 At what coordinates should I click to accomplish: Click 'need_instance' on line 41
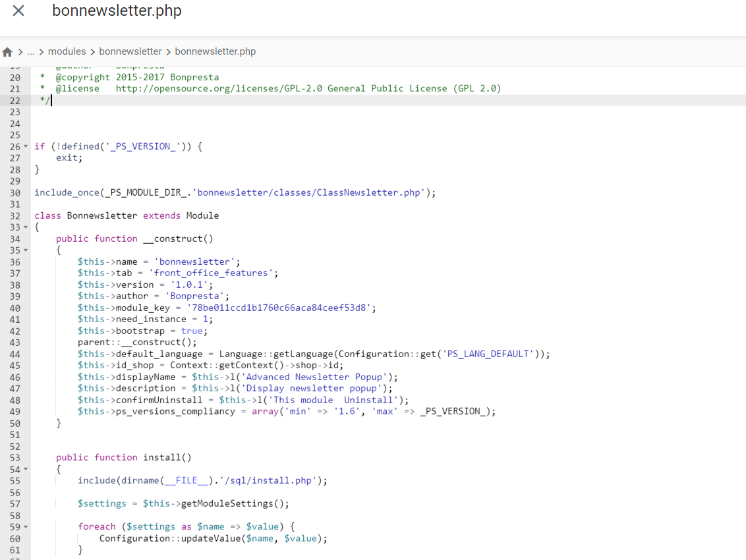click(151, 320)
